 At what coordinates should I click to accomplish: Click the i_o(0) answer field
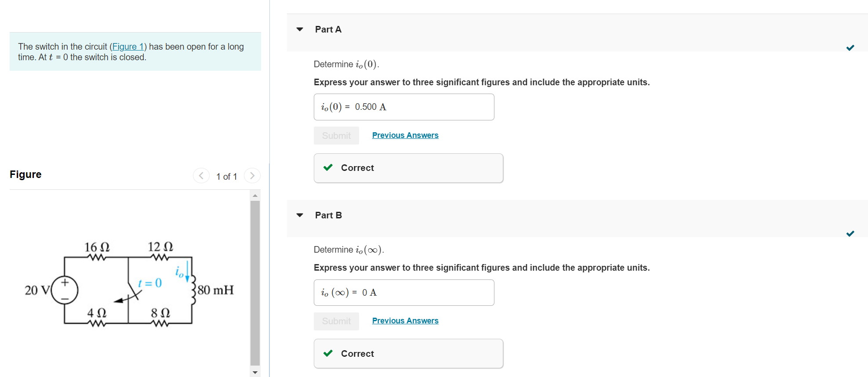[x=403, y=107]
